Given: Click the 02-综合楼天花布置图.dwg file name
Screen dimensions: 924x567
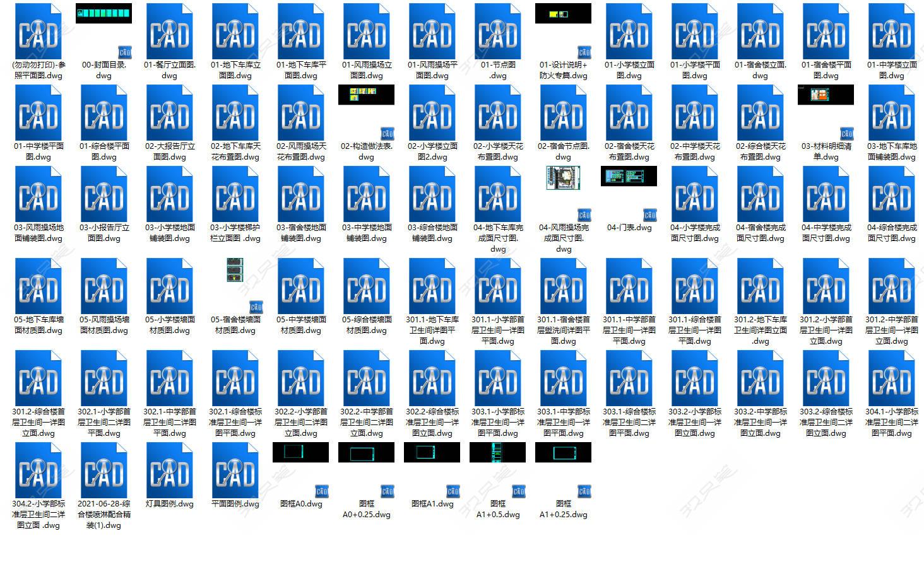Looking at the screenshot, I should pos(760,151).
